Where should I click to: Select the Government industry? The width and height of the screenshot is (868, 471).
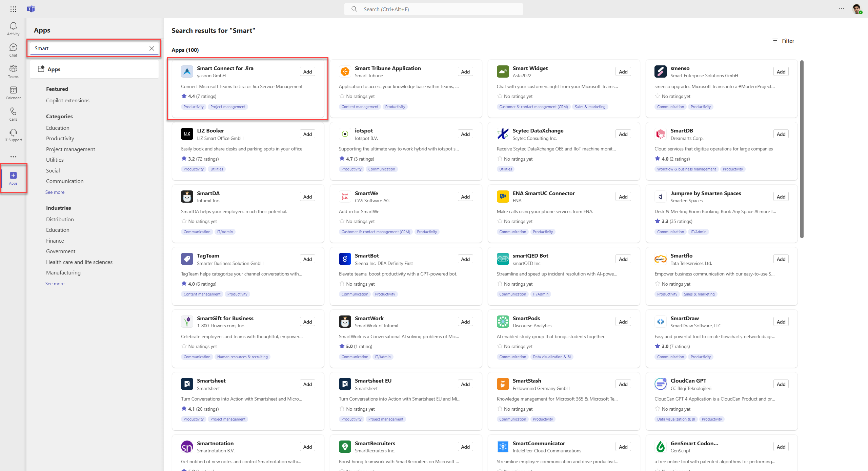(61, 251)
